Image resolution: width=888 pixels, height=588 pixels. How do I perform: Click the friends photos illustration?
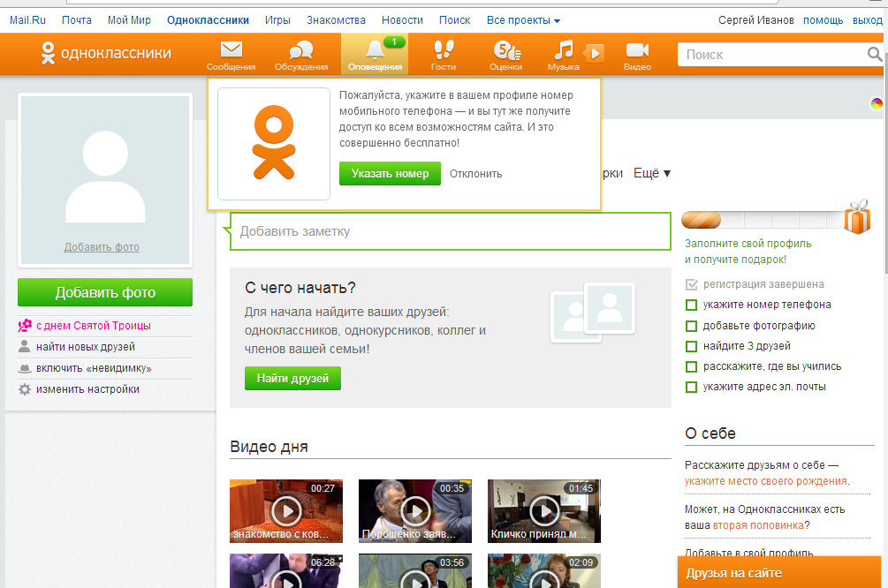tap(593, 313)
